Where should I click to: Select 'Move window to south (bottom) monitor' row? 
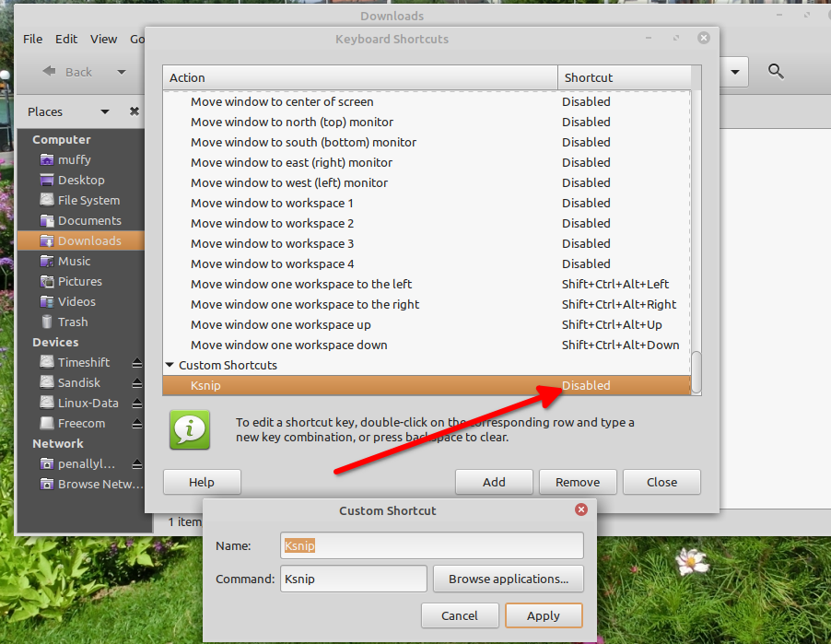427,142
